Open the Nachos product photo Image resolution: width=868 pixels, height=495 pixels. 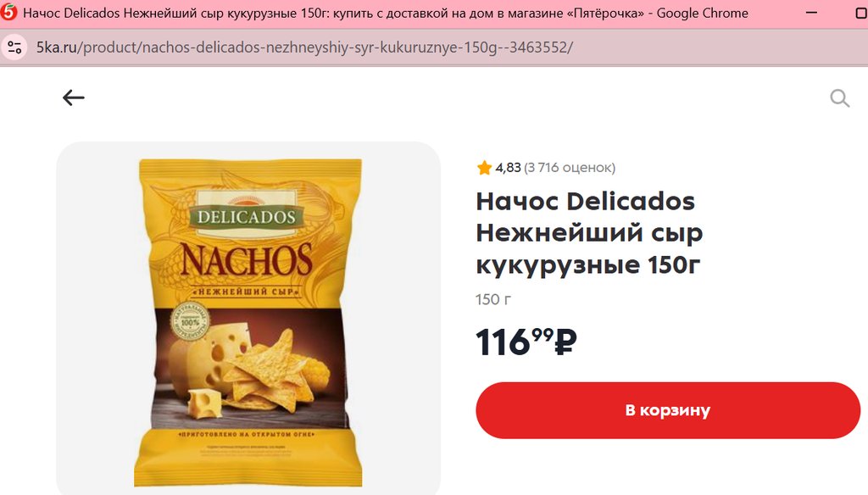[248, 319]
